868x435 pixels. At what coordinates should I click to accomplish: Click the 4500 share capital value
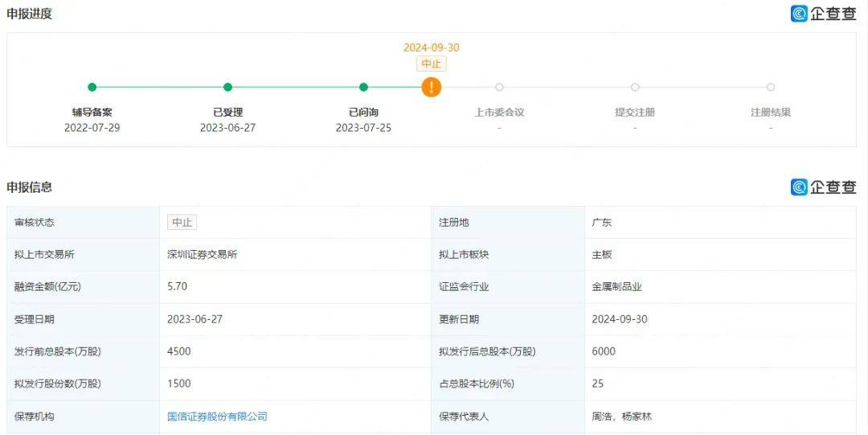point(178,351)
